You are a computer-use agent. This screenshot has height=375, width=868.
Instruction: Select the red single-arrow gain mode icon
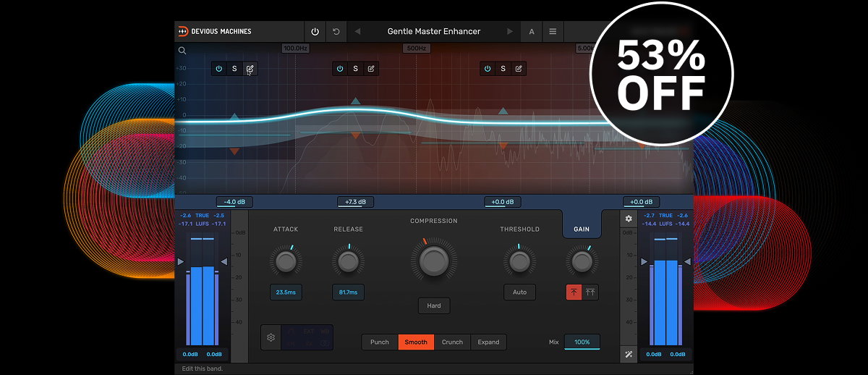coord(574,292)
